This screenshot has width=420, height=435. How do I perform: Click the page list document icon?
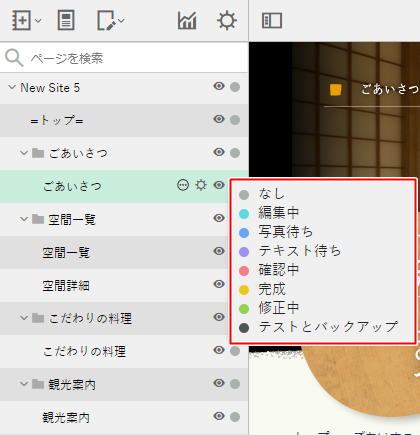coord(66,20)
